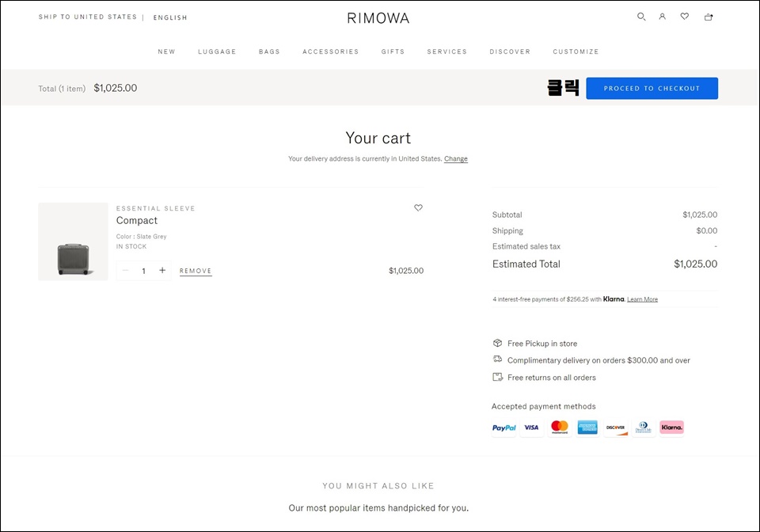The image size is (760, 532).
Task: Open the NEW menu
Action: (x=166, y=51)
